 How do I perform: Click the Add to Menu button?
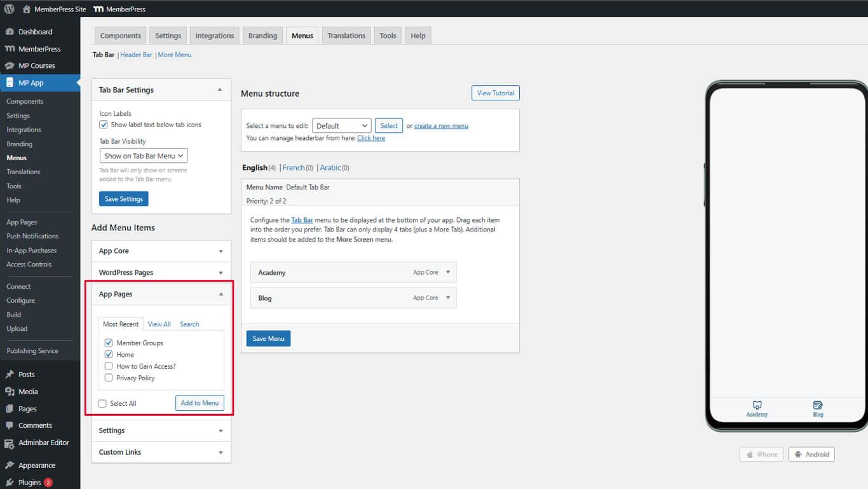pos(200,403)
